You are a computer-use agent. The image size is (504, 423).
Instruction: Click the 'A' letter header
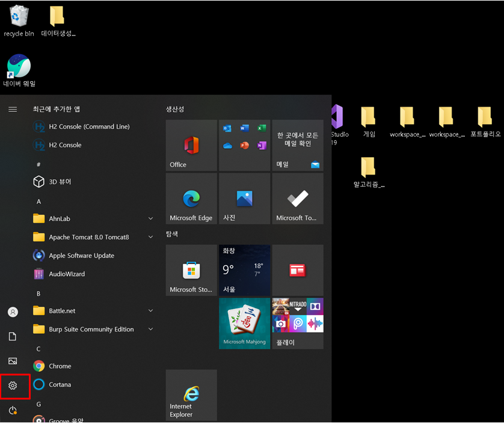pyautogui.click(x=38, y=202)
